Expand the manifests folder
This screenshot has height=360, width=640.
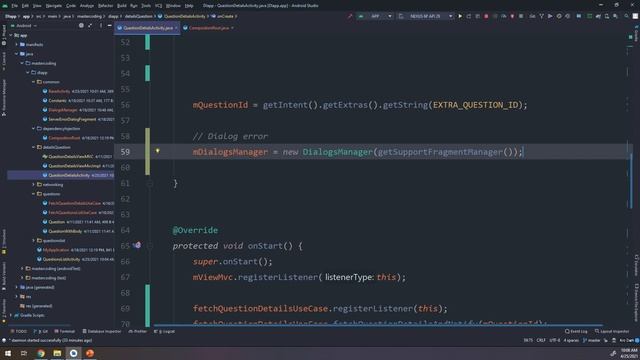click(17, 44)
